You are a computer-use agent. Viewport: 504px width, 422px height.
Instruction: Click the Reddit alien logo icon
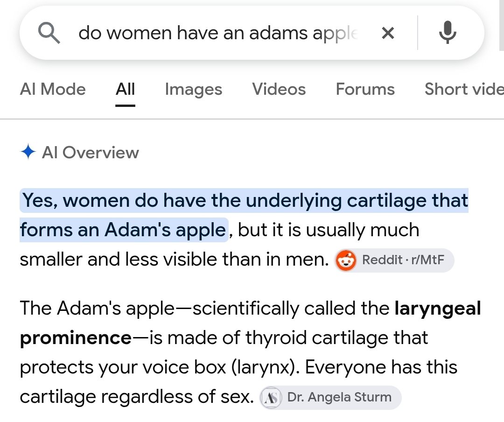point(346,260)
